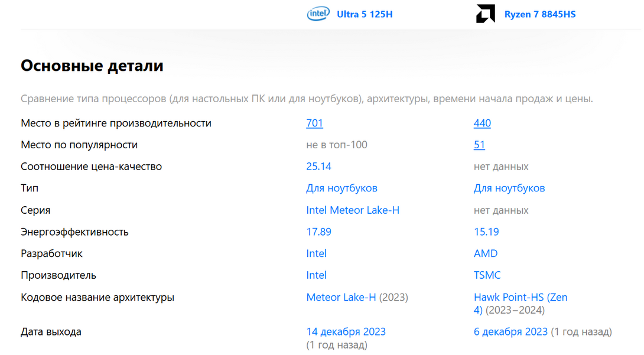The width and height of the screenshot is (644, 355).
Task: Click performance ranking 701 link
Action: pyautogui.click(x=314, y=123)
